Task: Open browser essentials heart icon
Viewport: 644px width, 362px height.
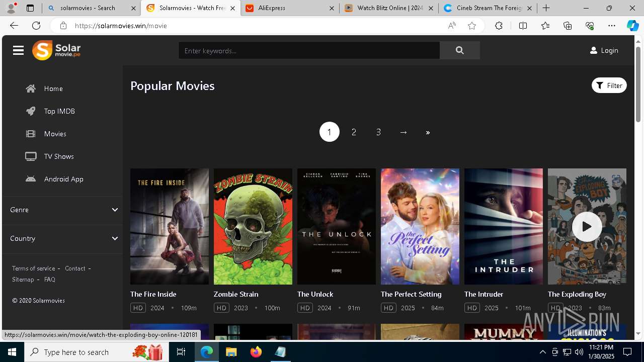Action: click(x=590, y=26)
